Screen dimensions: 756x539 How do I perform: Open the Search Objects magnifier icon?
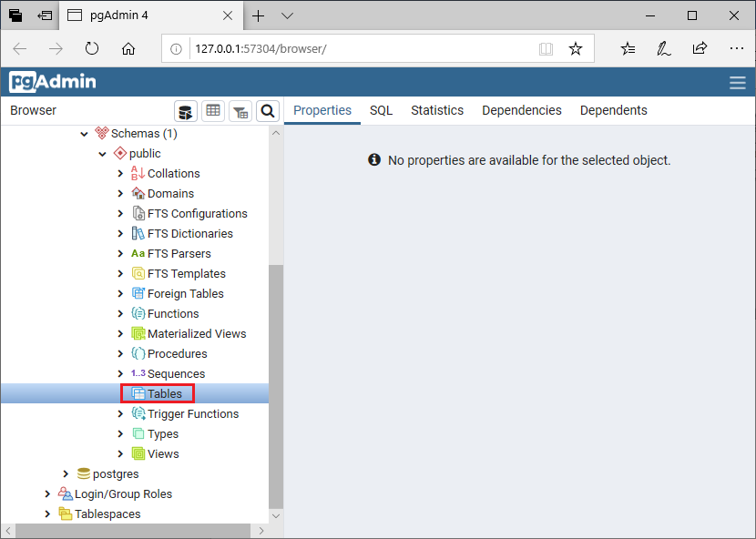coord(268,110)
